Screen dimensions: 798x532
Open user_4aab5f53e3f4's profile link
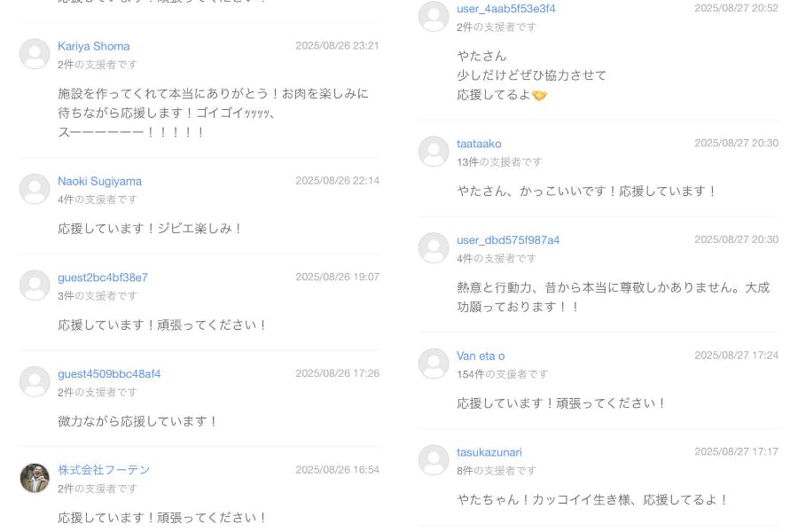[506, 9]
